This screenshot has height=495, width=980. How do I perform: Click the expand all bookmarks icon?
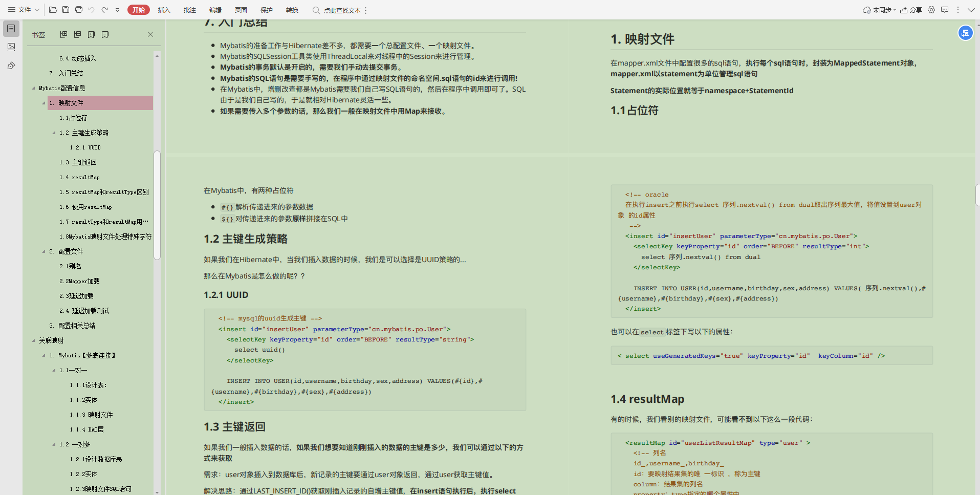(x=63, y=34)
